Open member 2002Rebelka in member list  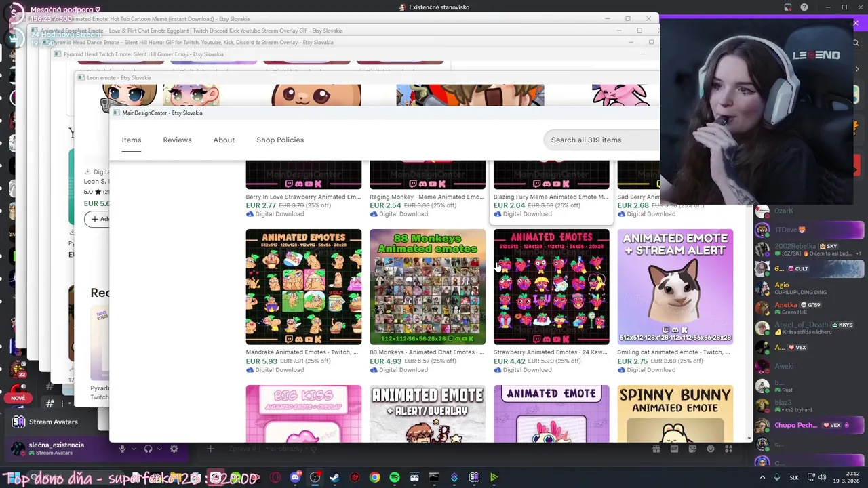(810, 249)
